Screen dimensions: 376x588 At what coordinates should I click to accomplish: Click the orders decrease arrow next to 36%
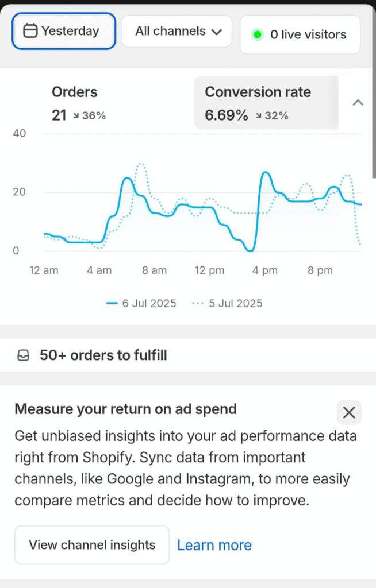(x=76, y=116)
